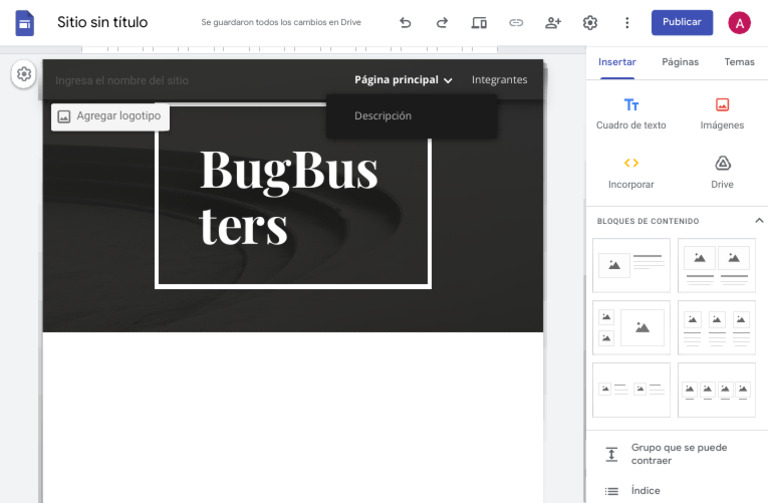
Task: Click the Sitio sin título document title
Action: click(x=102, y=22)
